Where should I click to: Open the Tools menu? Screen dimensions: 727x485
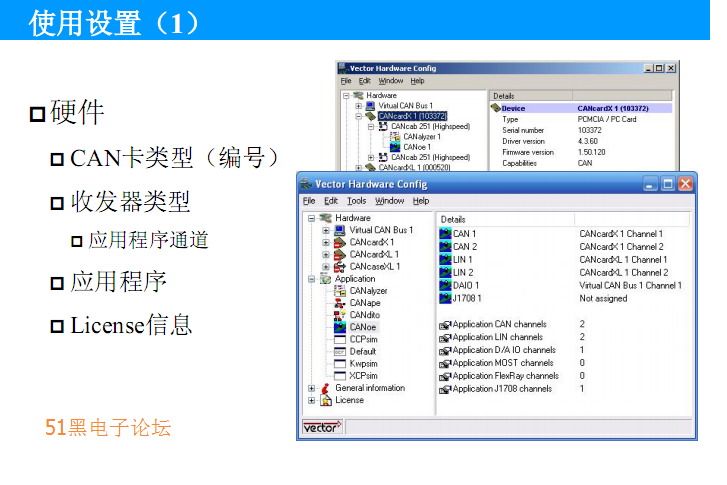click(x=357, y=201)
